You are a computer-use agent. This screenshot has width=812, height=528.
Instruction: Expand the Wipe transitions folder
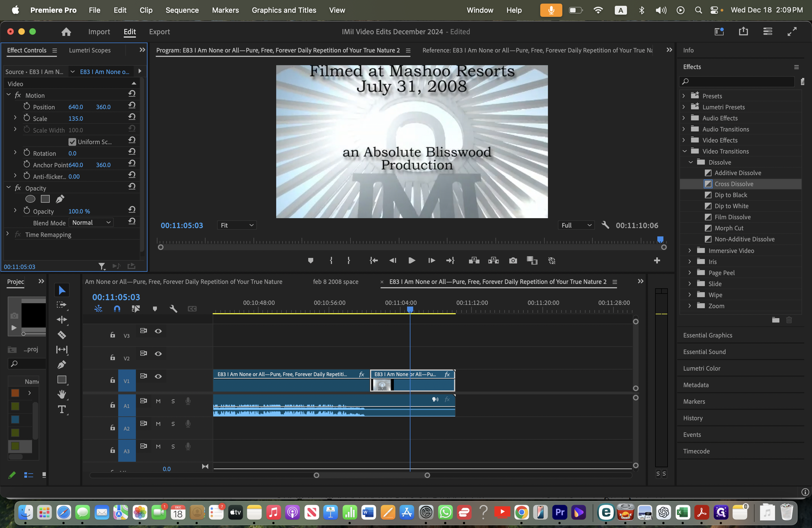(690, 295)
